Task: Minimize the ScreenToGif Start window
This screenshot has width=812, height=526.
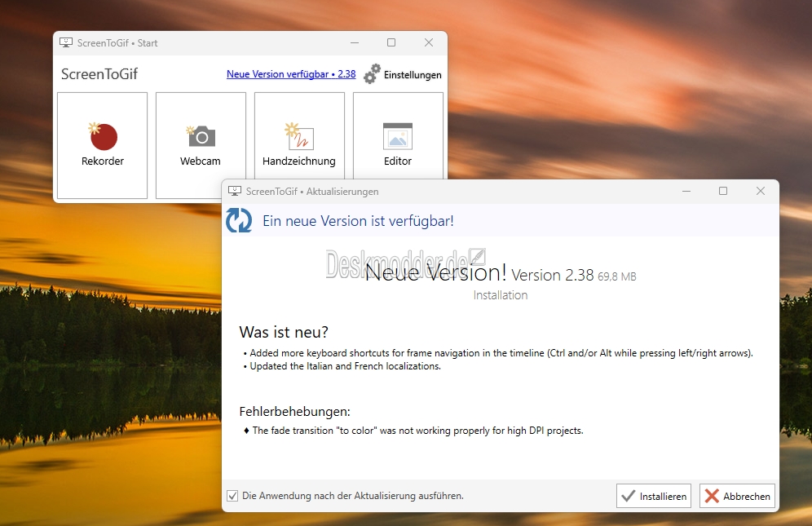Action: pos(355,43)
